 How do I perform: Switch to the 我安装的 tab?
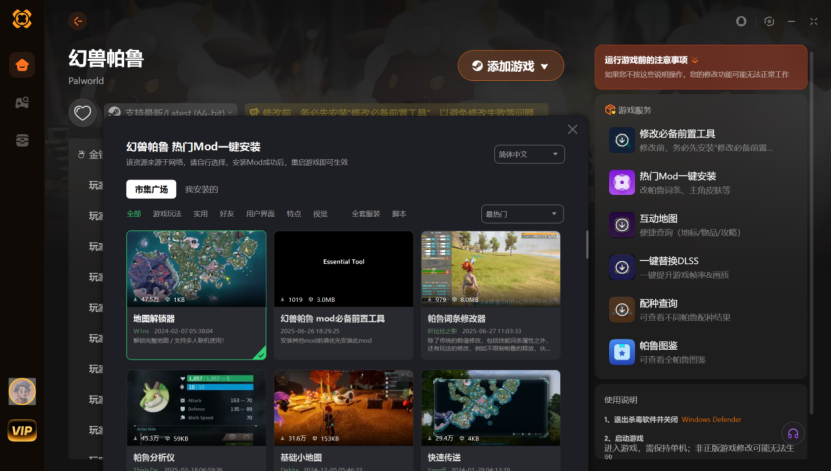click(201, 189)
